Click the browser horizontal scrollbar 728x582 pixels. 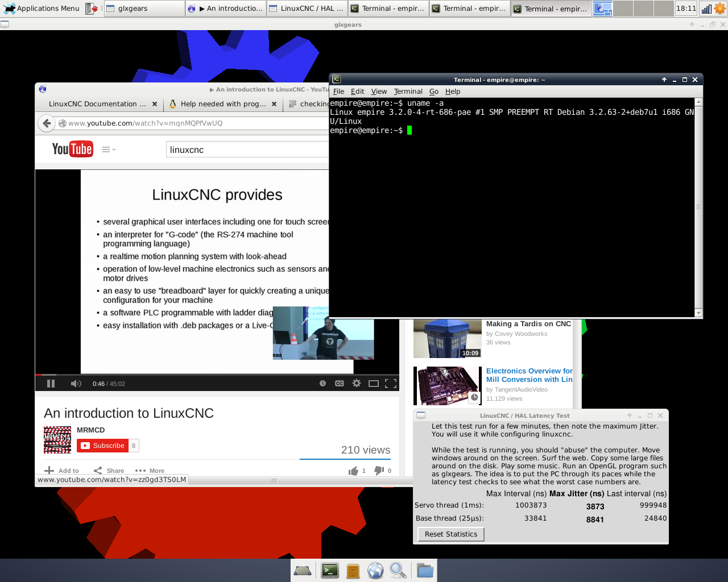coord(275,481)
